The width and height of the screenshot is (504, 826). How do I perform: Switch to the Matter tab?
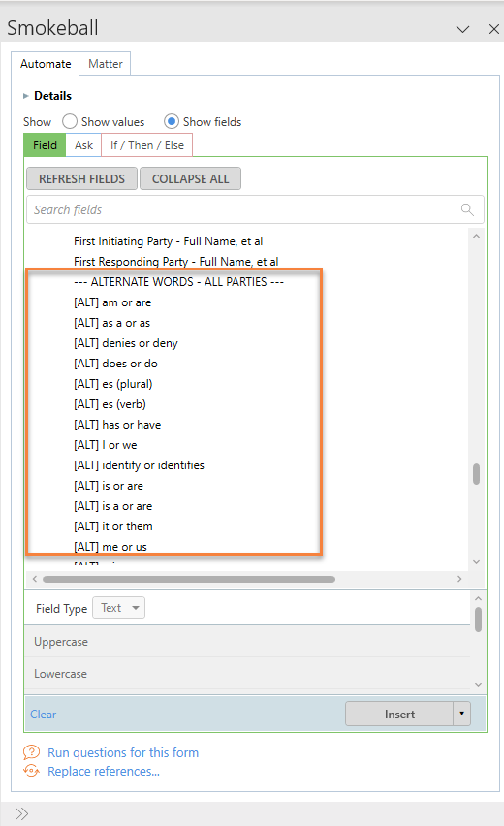tap(105, 64)
